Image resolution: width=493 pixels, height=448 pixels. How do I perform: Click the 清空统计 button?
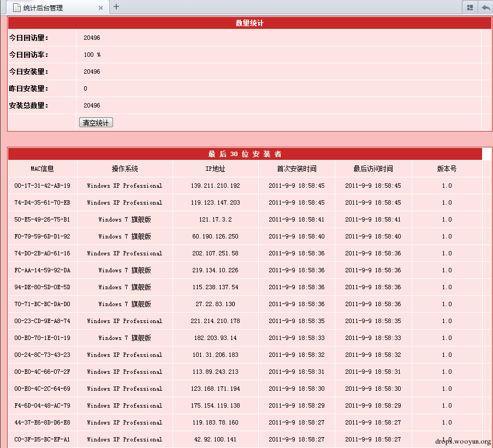tap(96, 123)
